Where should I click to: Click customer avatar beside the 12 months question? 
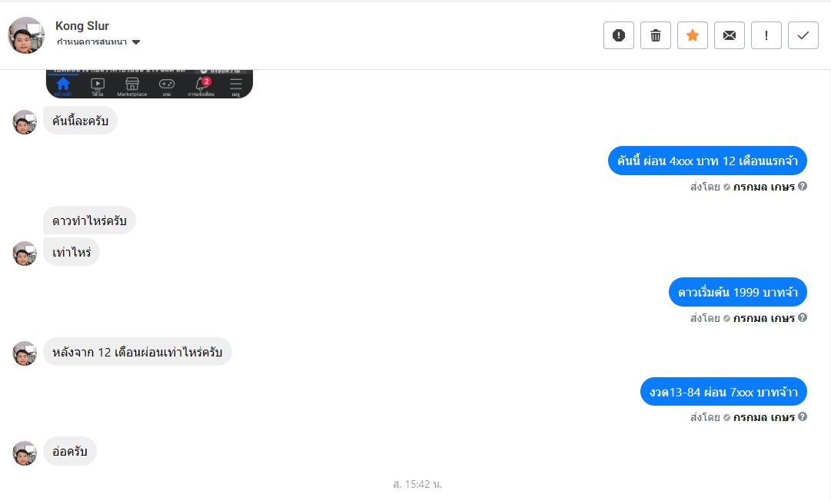[x=25, y=353]
